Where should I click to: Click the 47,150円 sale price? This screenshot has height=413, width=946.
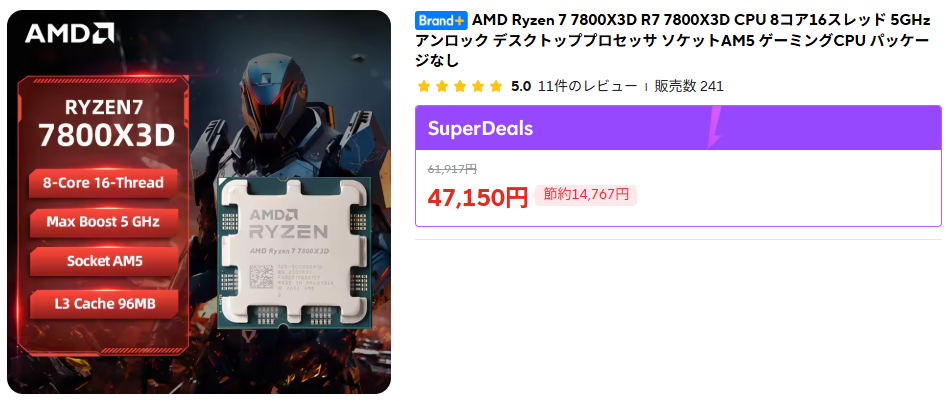tap(478, 197)
